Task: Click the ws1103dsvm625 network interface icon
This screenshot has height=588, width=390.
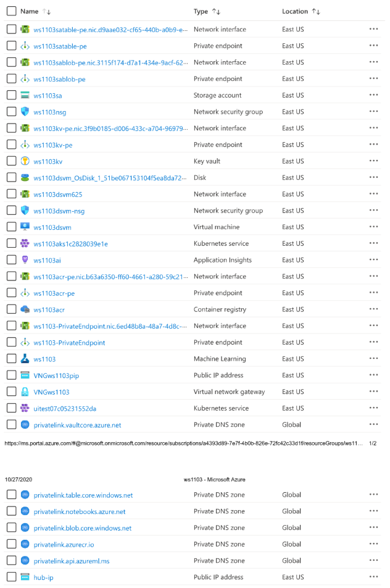Action: (x=25, y=194)
